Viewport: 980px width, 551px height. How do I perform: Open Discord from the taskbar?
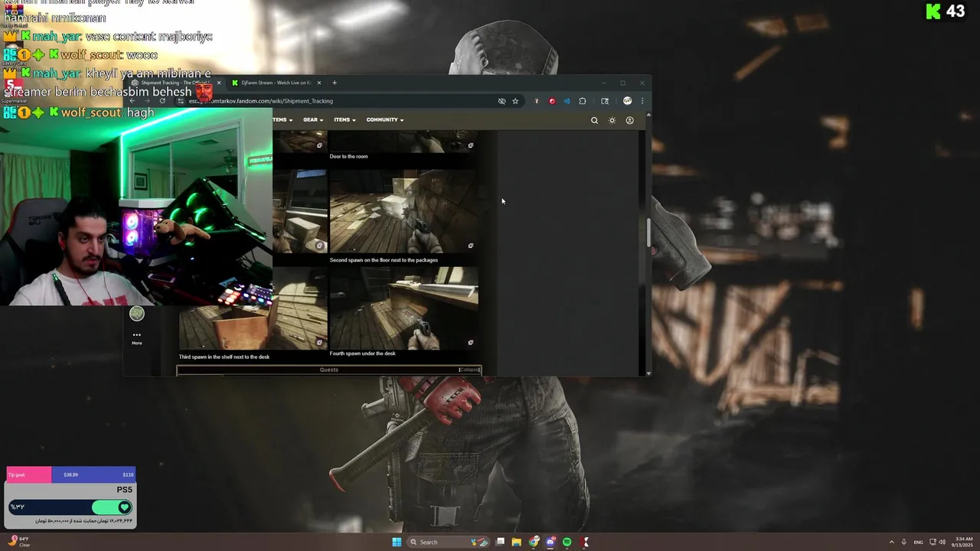pyautogui.click(x=550, y=542)
